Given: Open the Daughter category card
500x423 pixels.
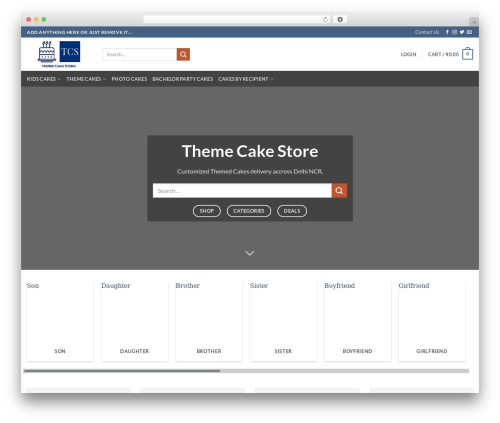Looking at the screenshot, I should pos(134,321).
